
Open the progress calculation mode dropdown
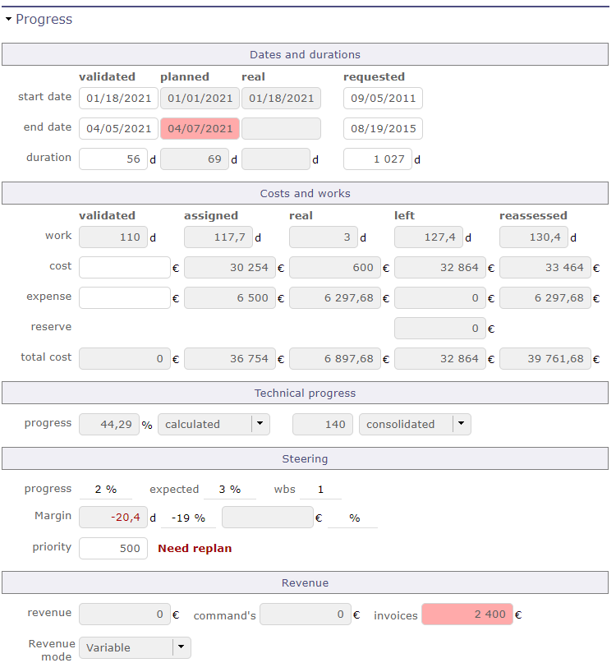[260, 424]
